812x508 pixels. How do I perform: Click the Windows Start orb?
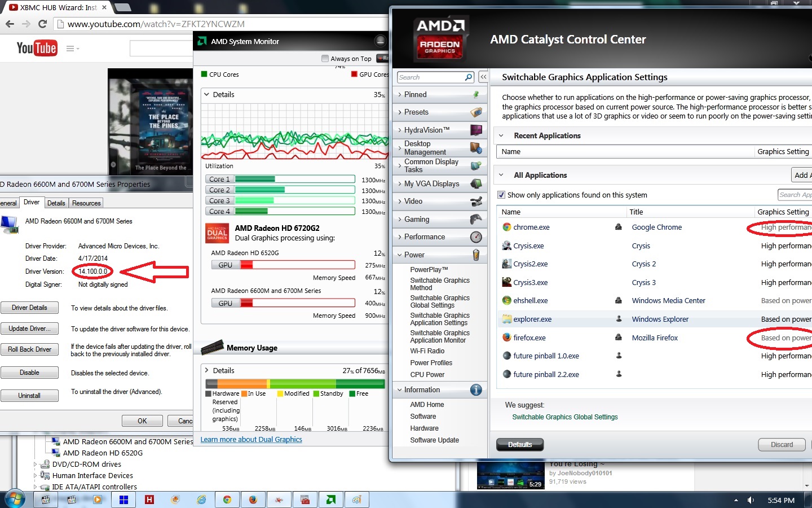click(15, 499)
